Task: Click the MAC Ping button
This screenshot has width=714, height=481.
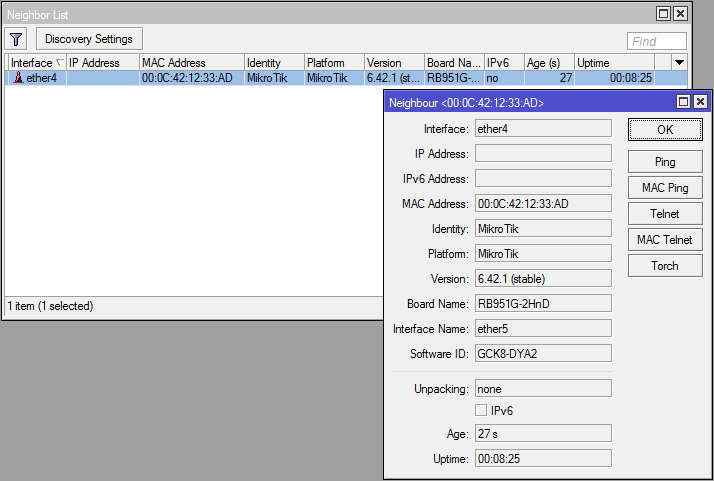Action: click(x=665, y=188)
